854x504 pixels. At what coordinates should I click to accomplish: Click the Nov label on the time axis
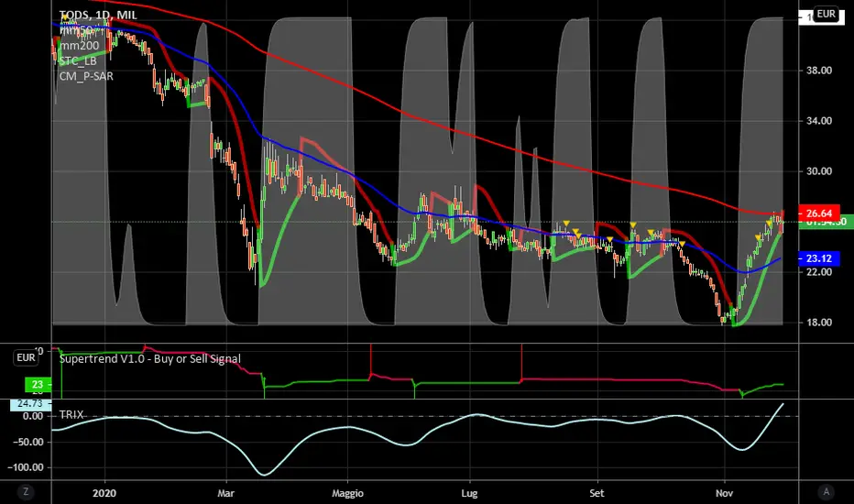(724, 493)
